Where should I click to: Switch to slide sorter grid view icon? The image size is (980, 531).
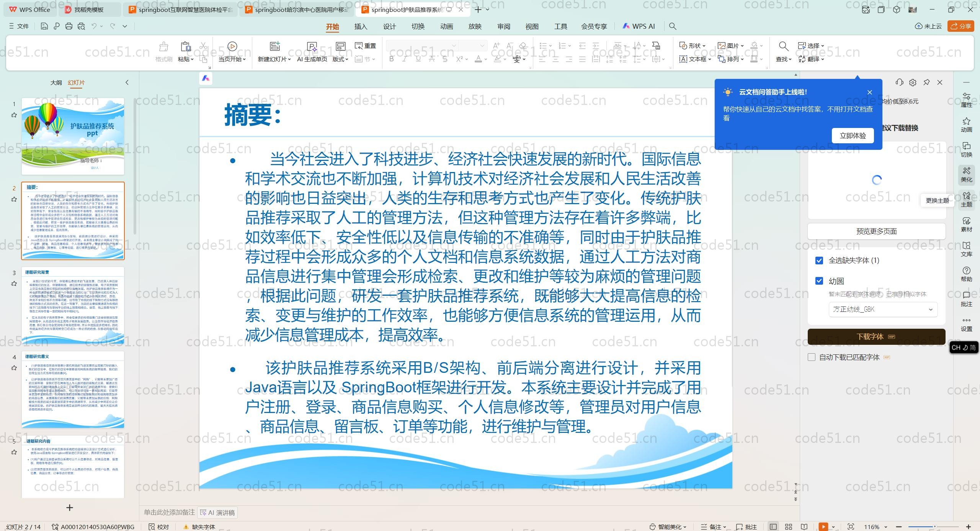coord(789,527)
